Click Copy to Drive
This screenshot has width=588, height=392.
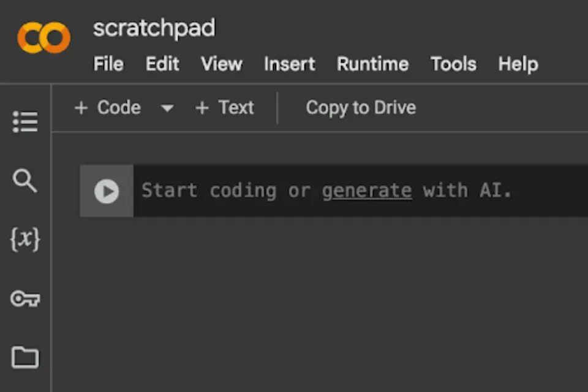(361, 108)
